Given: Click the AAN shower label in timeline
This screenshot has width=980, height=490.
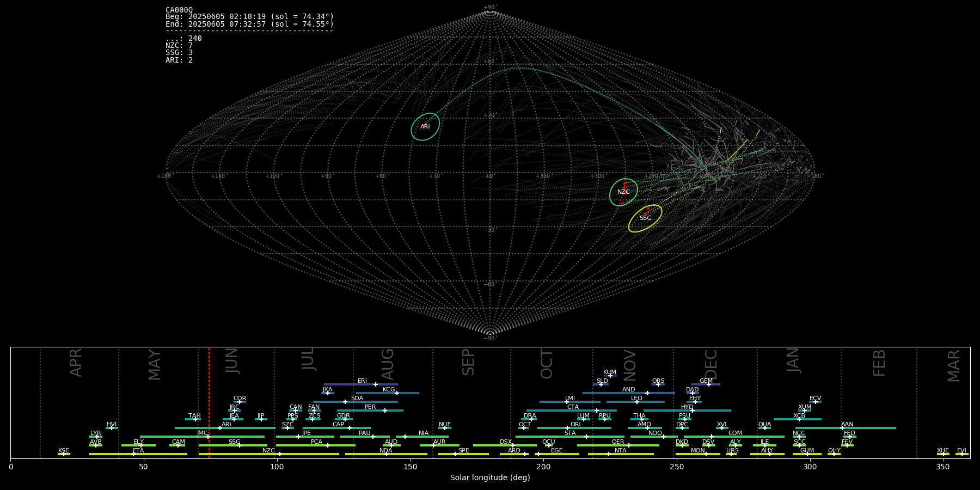Looking at the screenshot, I should point(847,424).
